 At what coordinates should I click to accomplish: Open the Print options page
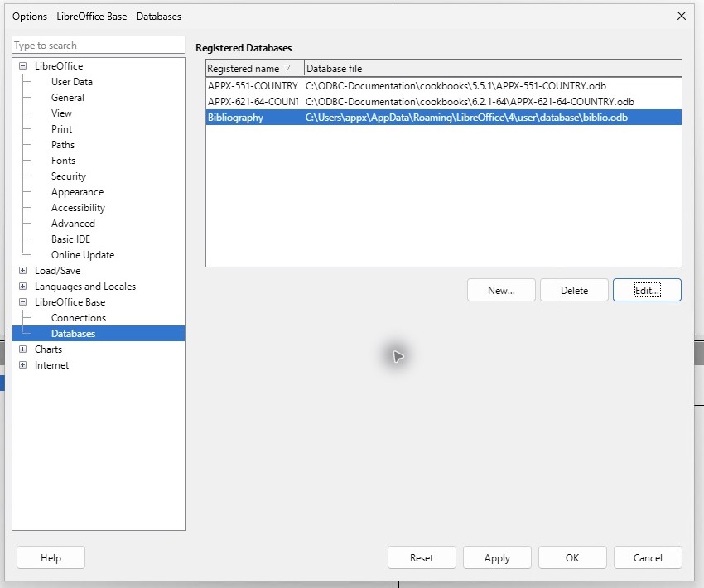[x=61, y=129]
